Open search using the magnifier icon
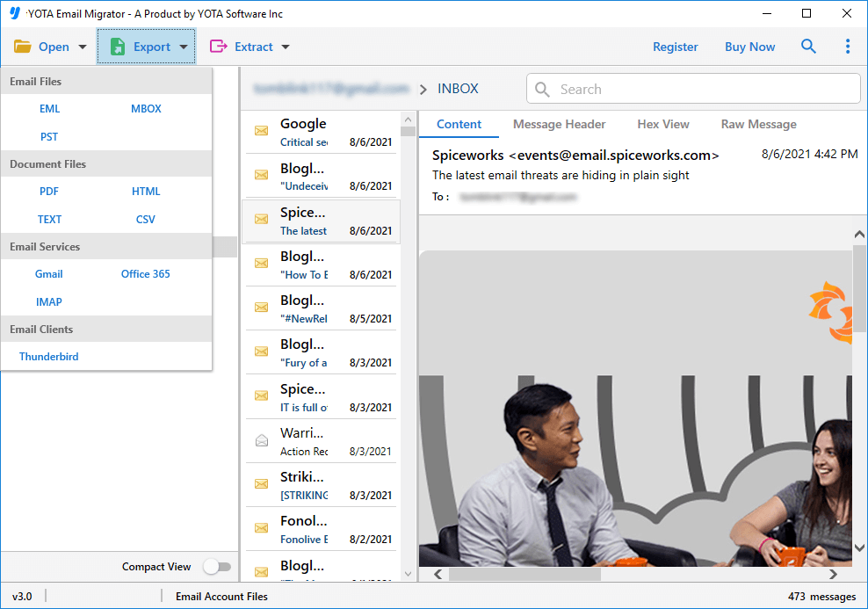 pos(808,47)
